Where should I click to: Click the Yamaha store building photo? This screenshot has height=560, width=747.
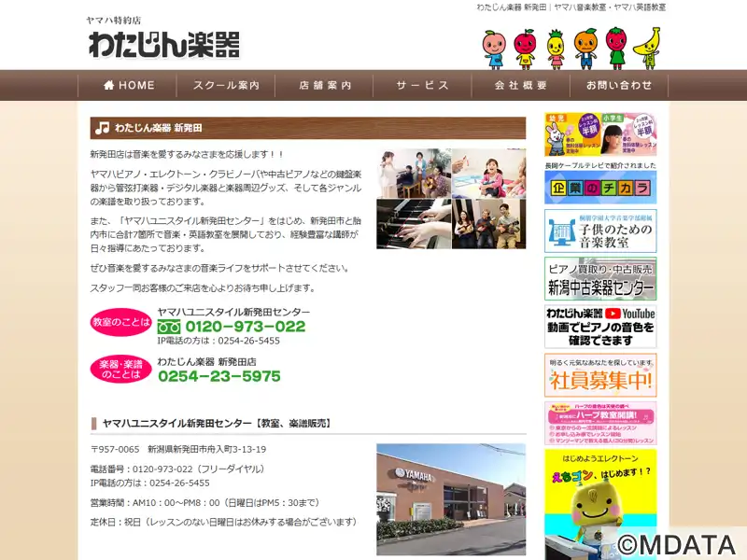[451, 499]
